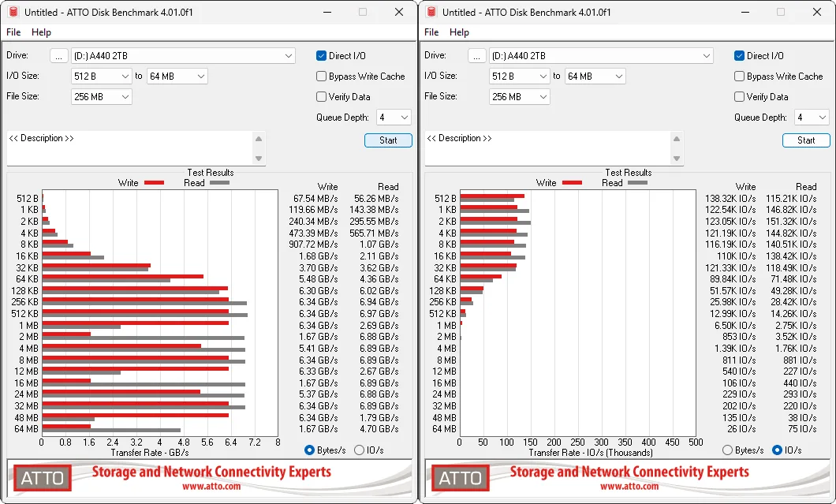Open www.atto.com link in right window
Screen dimensions: 836x504
[x=629, y=487]
